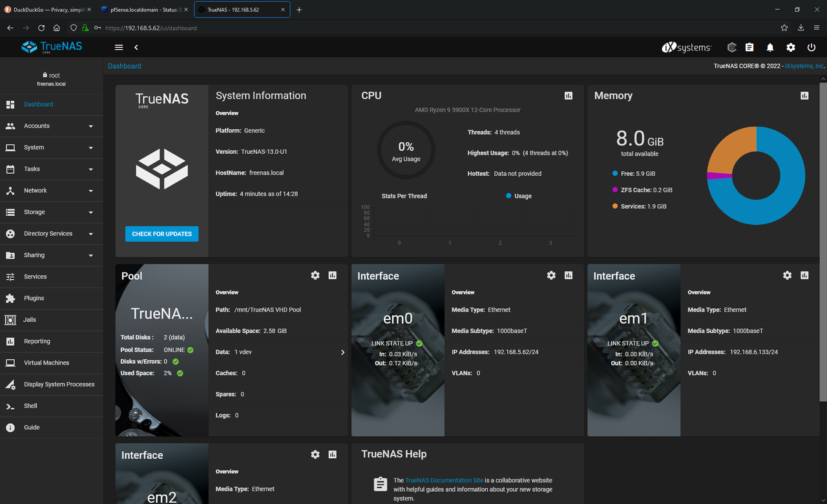
Task: Open the Dashboard menu item
Action: click(52, 105)
